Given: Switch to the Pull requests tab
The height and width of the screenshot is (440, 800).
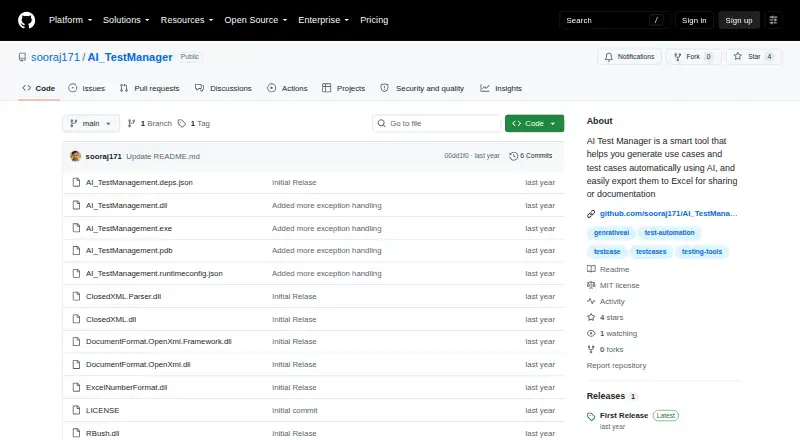Looking at the screenshot, I should point(149,88).
